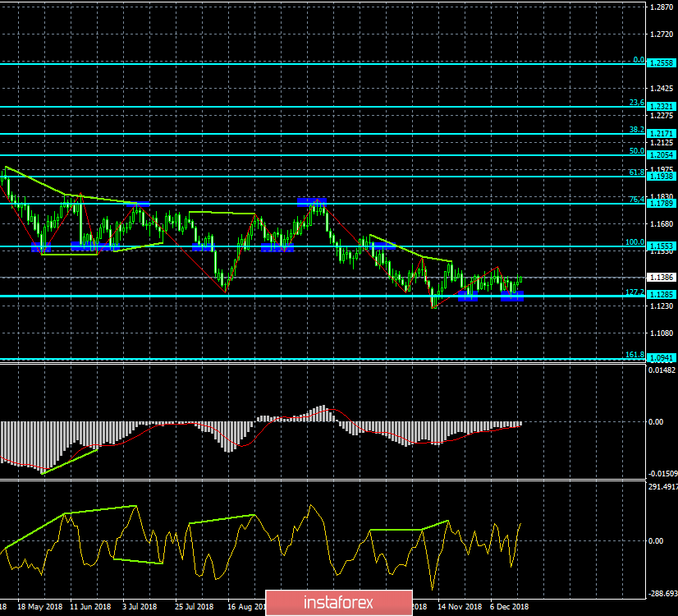Click the 1.1230 price scale value
The height and width of the screenshot is (616, 678).
point(662,306)
